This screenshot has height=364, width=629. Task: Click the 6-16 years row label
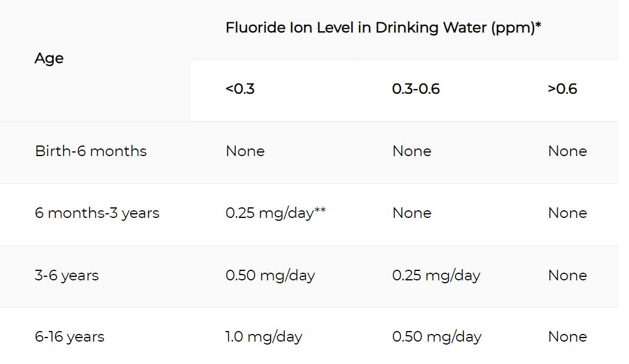click(70, 337)
